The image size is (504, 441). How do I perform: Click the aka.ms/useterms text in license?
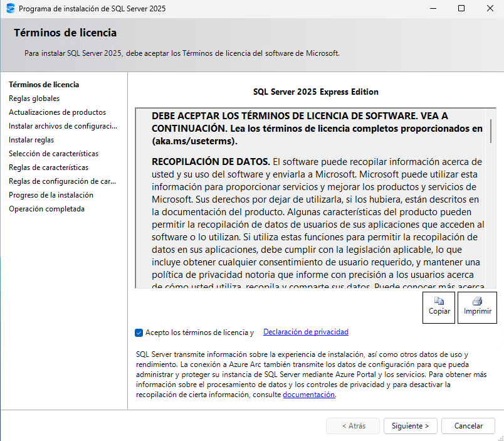pos(194,141)
